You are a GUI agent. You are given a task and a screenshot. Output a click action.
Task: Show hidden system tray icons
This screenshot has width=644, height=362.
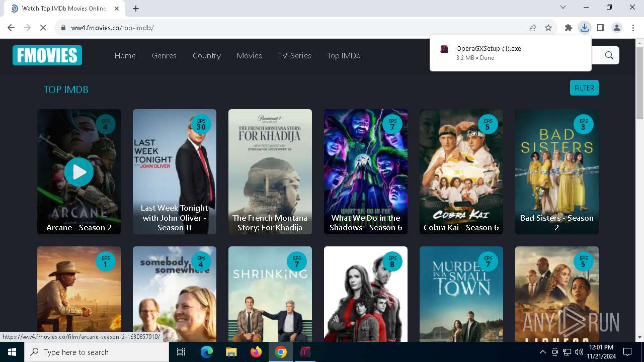pos(542,352)
